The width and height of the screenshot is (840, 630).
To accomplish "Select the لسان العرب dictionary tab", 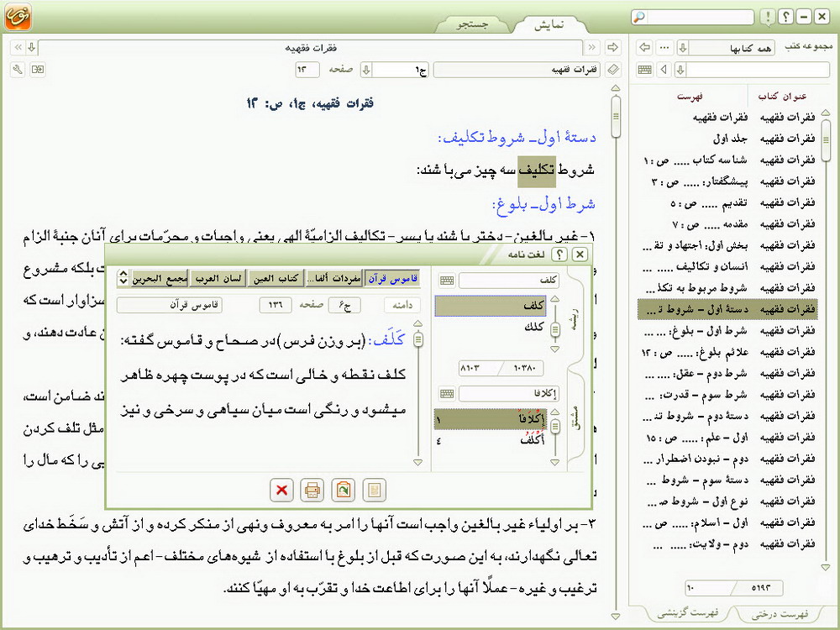I will [218, 279].
